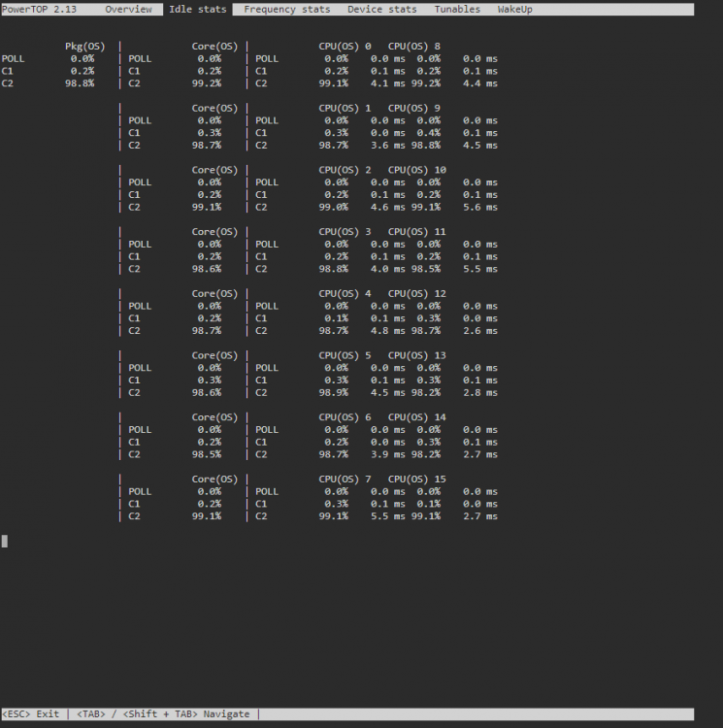Click CPU 4 C2 duration 4.8 ms

coord(388,331)
